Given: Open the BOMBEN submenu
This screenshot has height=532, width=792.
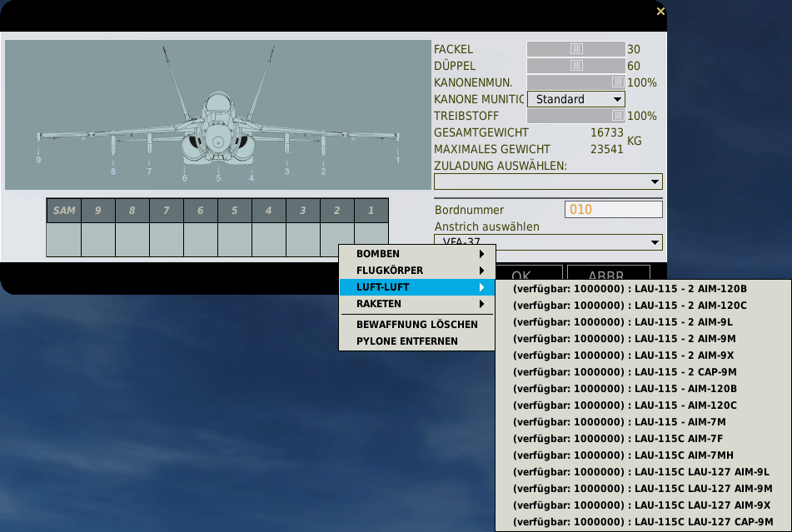Looking at the screenshot, I should [x=416, y=254].
